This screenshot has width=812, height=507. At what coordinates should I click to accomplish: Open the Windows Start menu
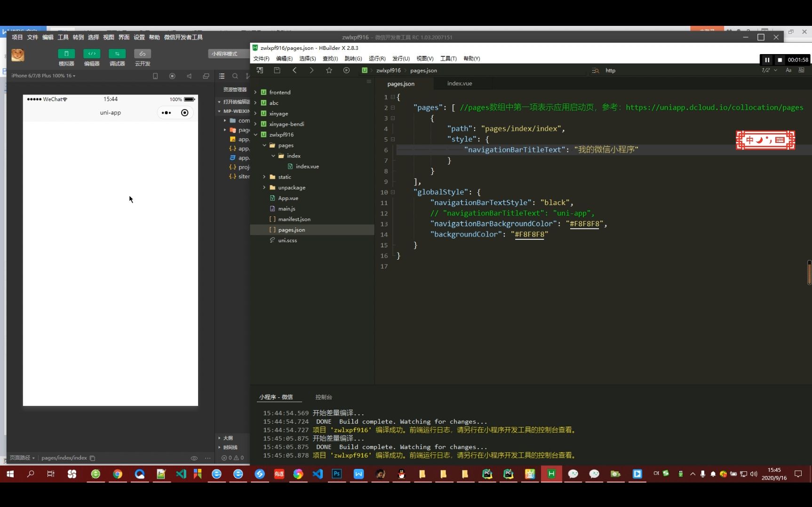point(10,474)
